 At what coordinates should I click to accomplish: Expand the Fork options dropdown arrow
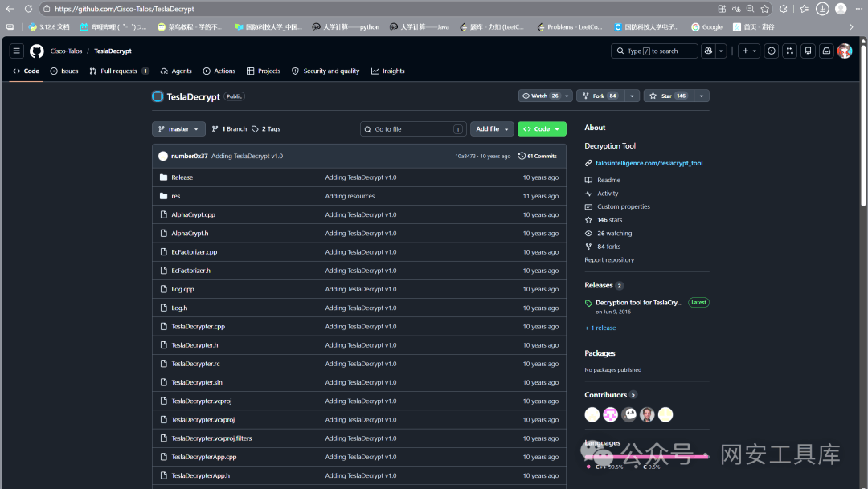tap(633, 96)
